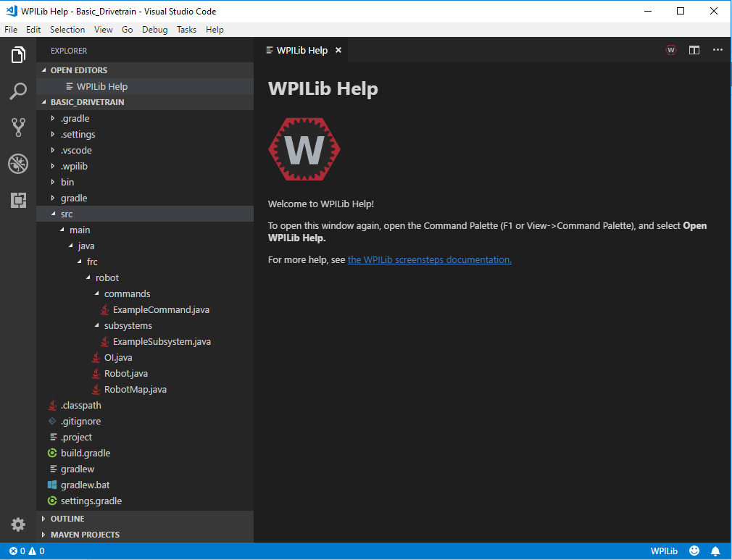
Task: Open notifications with the bell icon
Action: tap(717, 551)
